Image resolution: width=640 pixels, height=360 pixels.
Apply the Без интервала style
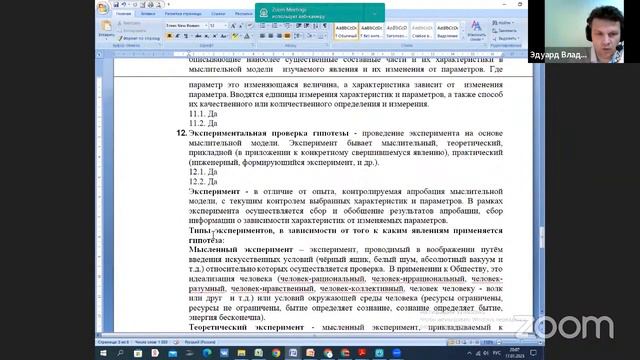(371, 31)
